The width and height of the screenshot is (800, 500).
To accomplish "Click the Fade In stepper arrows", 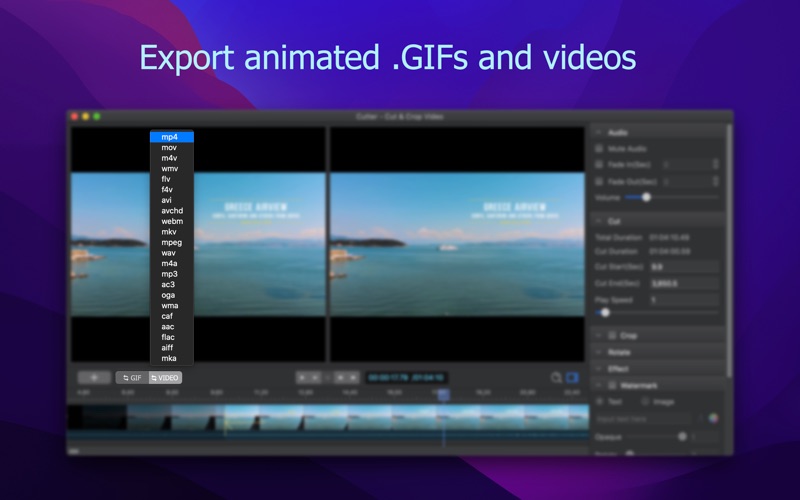I will tap(715, 164).
